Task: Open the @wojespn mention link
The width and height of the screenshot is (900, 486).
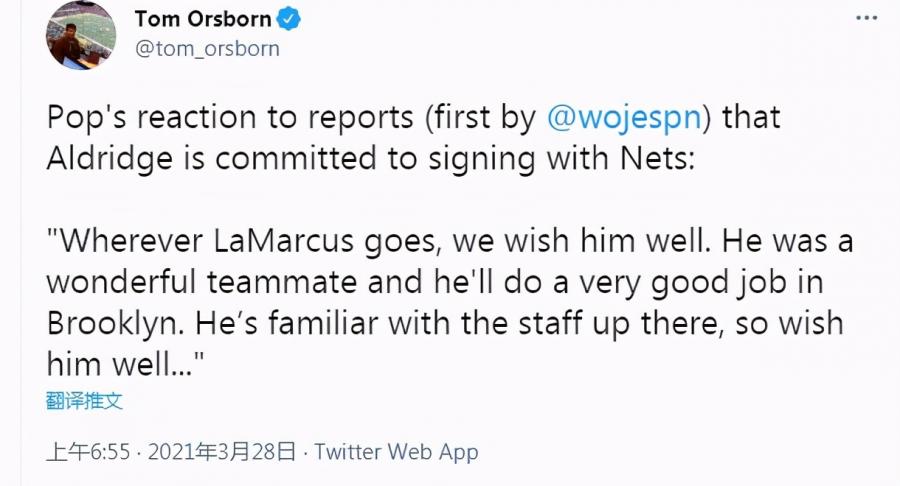Action: pyautogui.click(x=625, y=117)
